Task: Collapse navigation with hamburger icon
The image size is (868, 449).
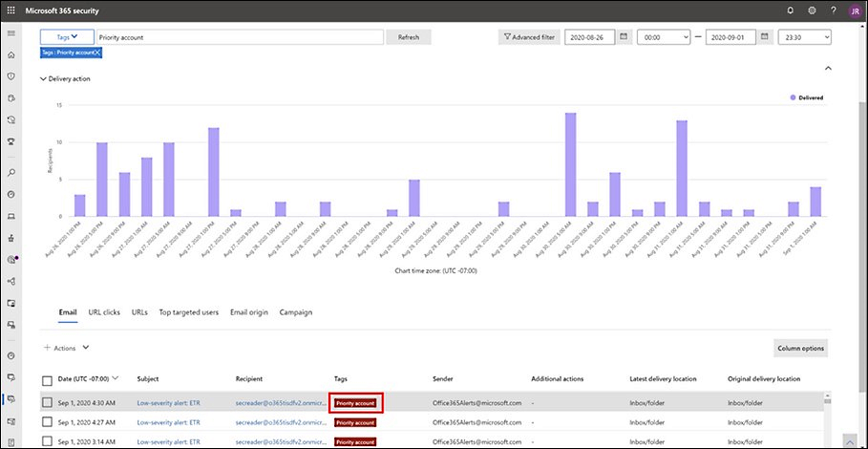Action: 11,33
